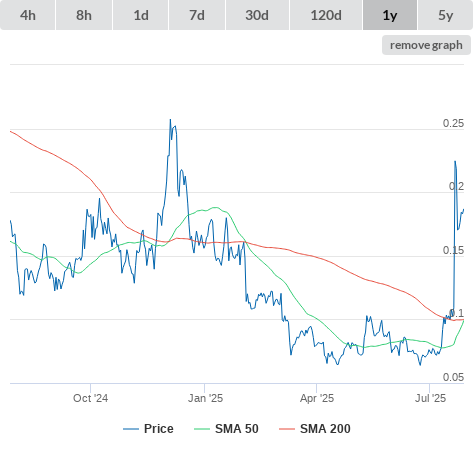This screenshot has height=455, width=474.
Task: Open the 30d chart range
Action: 257,15
